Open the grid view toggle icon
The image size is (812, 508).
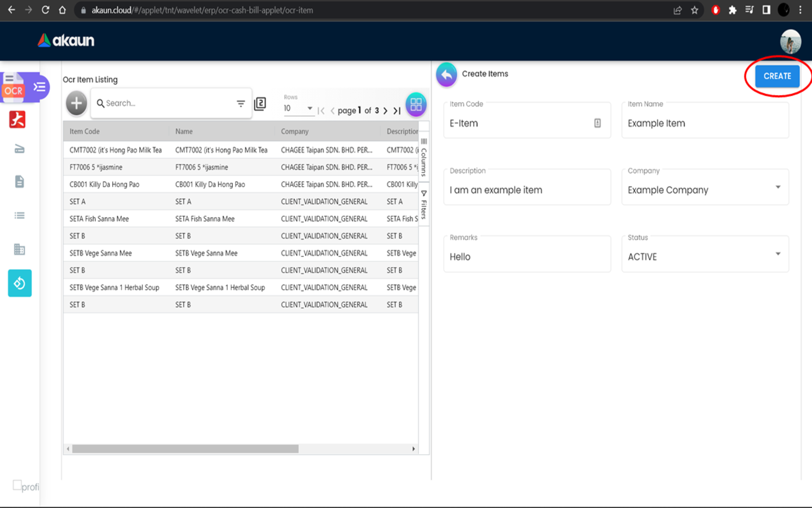(416, 104)
